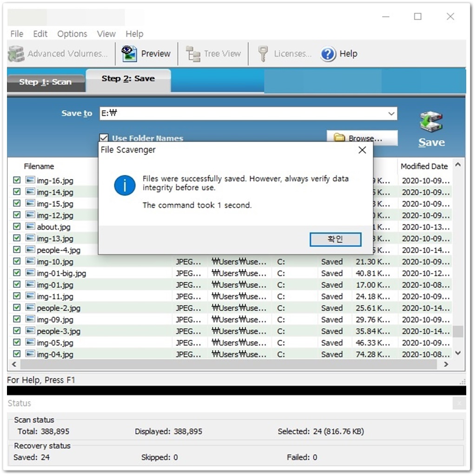Open the Help question mark icon
This screenshot has height=476, width=476.
[328, 54]
